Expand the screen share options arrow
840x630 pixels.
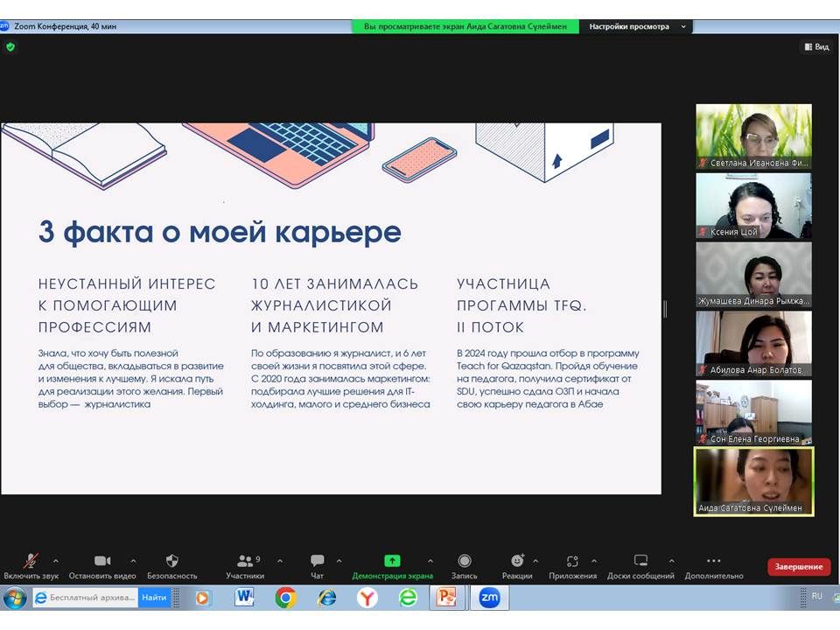(x=430, y=561)
